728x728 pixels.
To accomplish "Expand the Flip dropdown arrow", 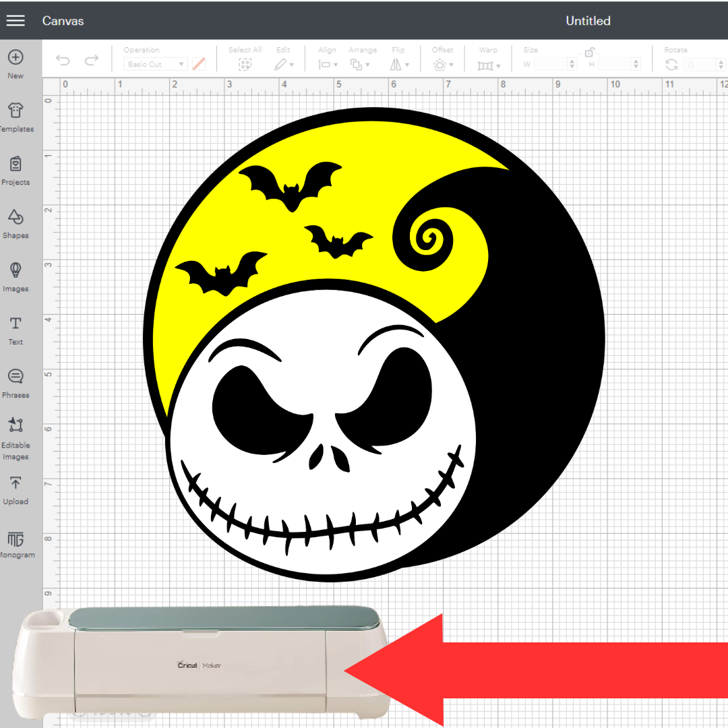I will pos(407,65).
